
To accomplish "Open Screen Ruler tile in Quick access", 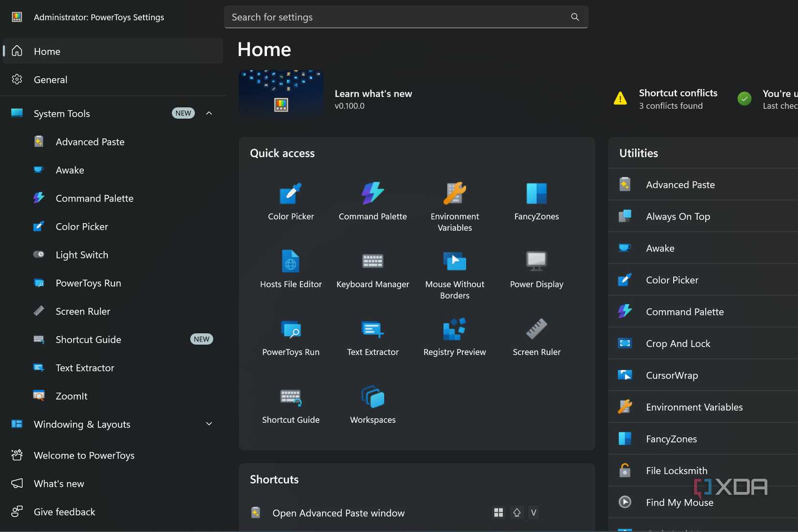I will [536, 337].
